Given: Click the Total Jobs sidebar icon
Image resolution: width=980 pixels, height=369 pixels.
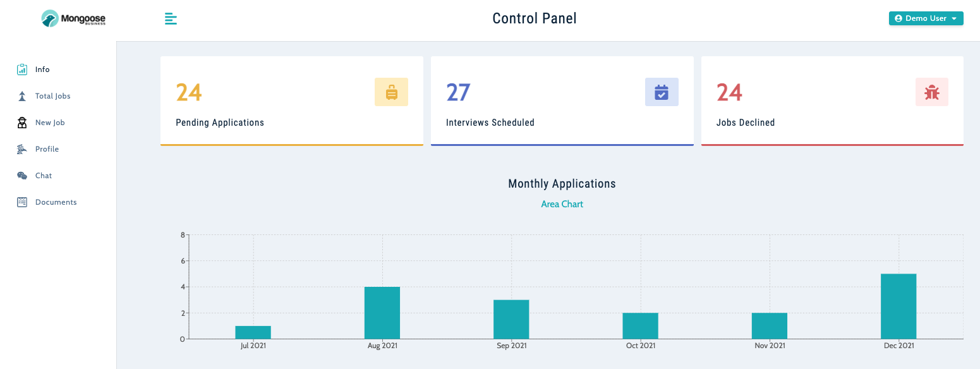Looking at the screenshot, I should [22, 96].
